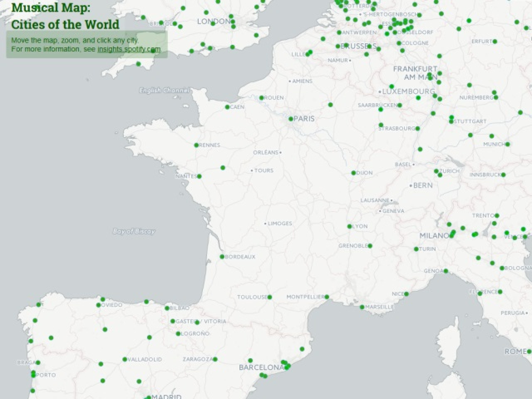The height and width of the screenshot is (399, 532).
Task: Click the Paris city marker
Action: click(291, 118)
